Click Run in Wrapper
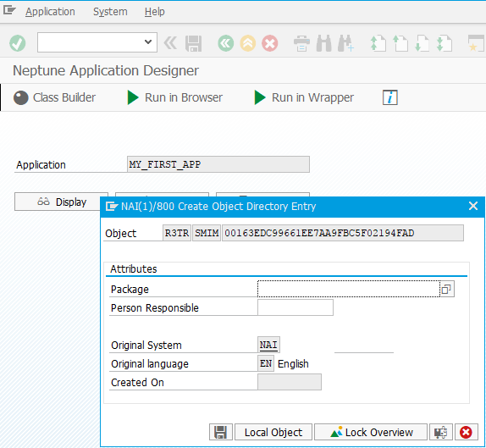The image size is (486, 448). [x=304, y=97]
